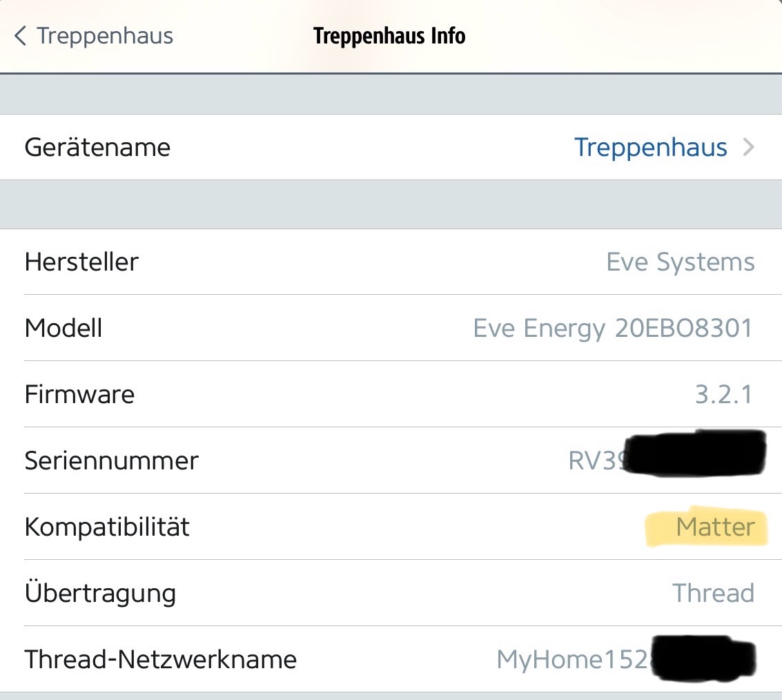Select the Thread transmission value
Viewport: 782px width, 700px height.
pyautogui.click(x=713, y=594)
